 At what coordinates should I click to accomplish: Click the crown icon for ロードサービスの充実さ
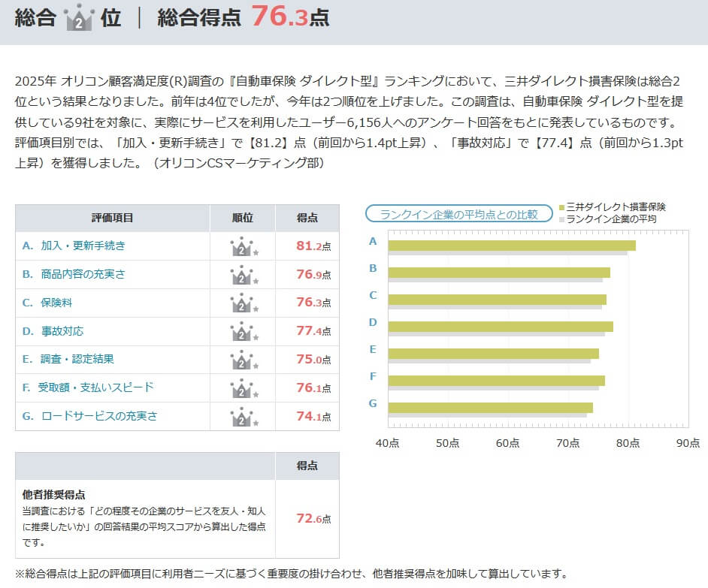(x=242, y=416)
